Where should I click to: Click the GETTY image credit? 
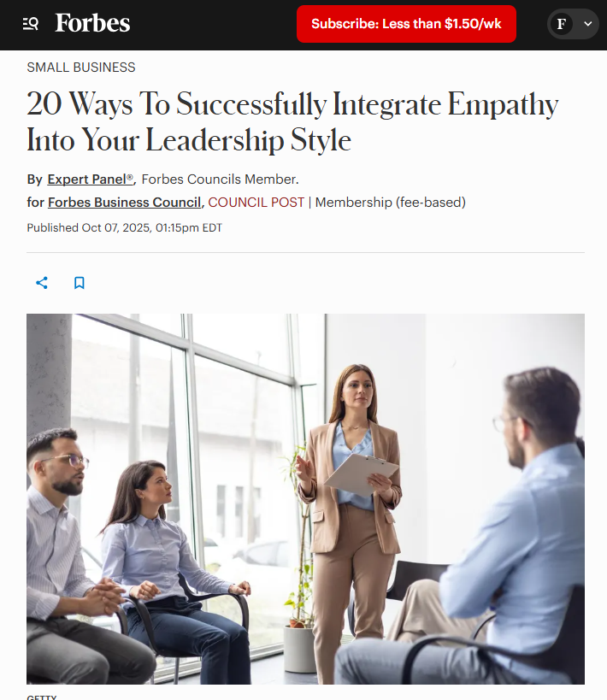tap(42, 697)
